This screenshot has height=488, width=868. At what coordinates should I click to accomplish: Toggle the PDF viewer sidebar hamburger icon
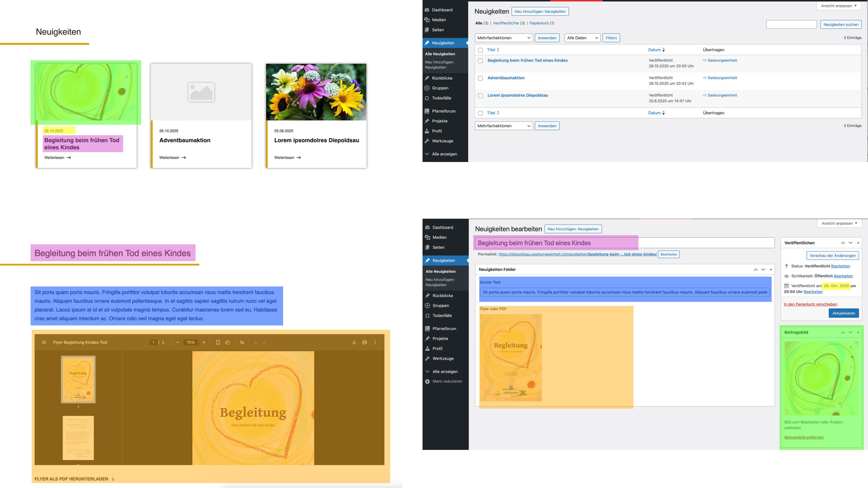click(x=44, y=342)
